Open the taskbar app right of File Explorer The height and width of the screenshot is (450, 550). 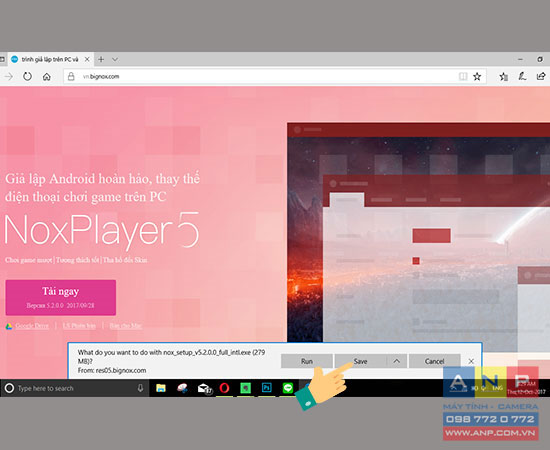pos(182,388)
